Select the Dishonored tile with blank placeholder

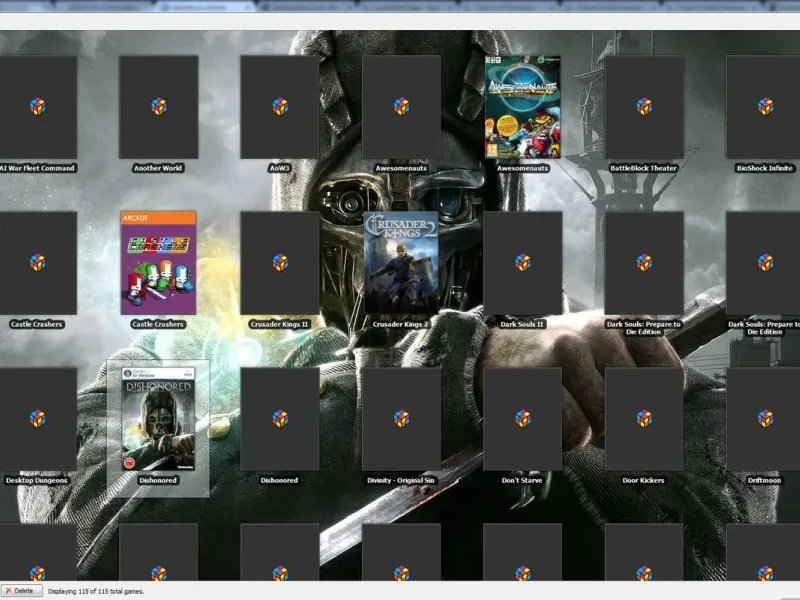pos(280,419)
